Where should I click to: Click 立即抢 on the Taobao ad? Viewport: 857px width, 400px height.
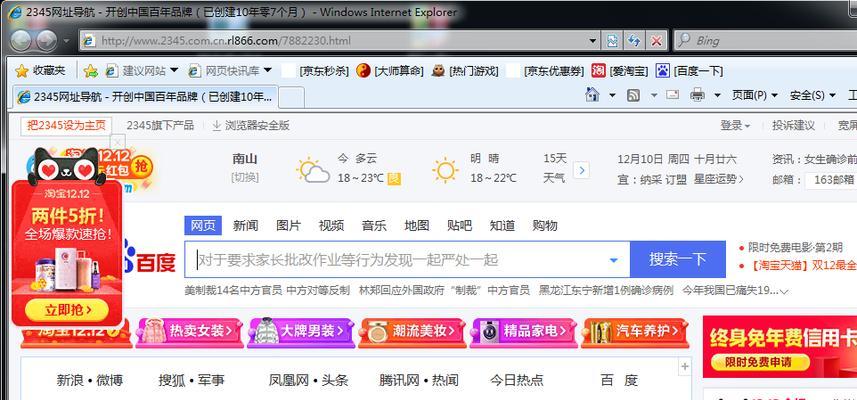pos(68,310)
